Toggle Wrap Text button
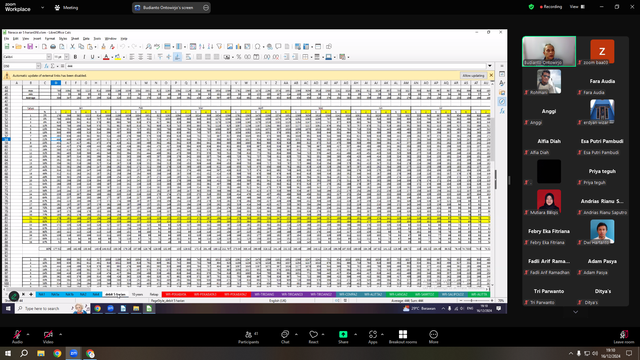640x360 pixels. 188,57
